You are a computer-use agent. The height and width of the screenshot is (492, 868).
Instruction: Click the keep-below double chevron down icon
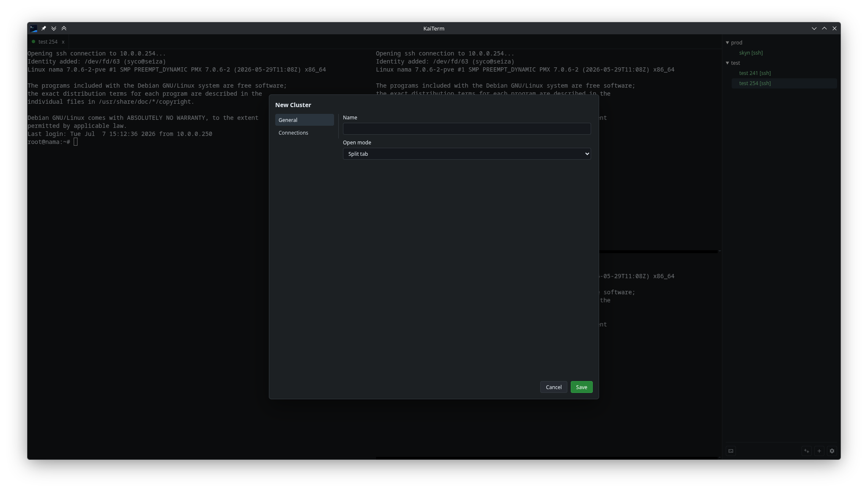pyautogui.click(x=54, y=28)
